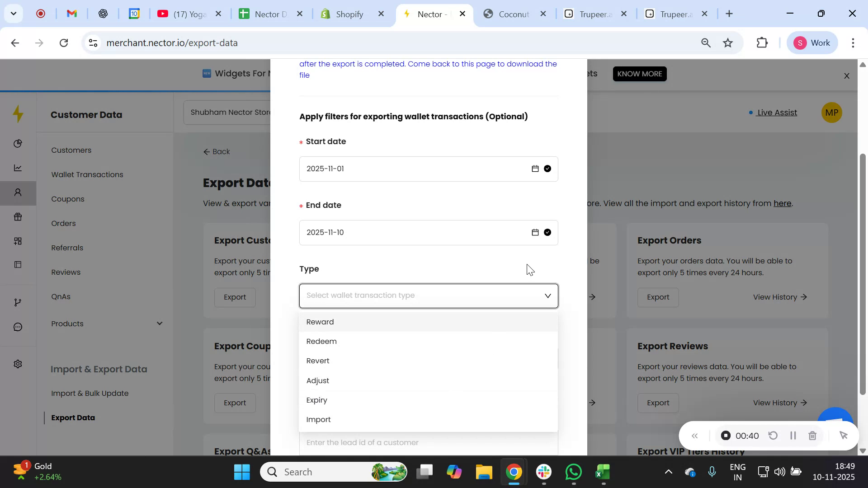Open sidebar settings gear
868x488 pixels.
[x=18, y=364]
